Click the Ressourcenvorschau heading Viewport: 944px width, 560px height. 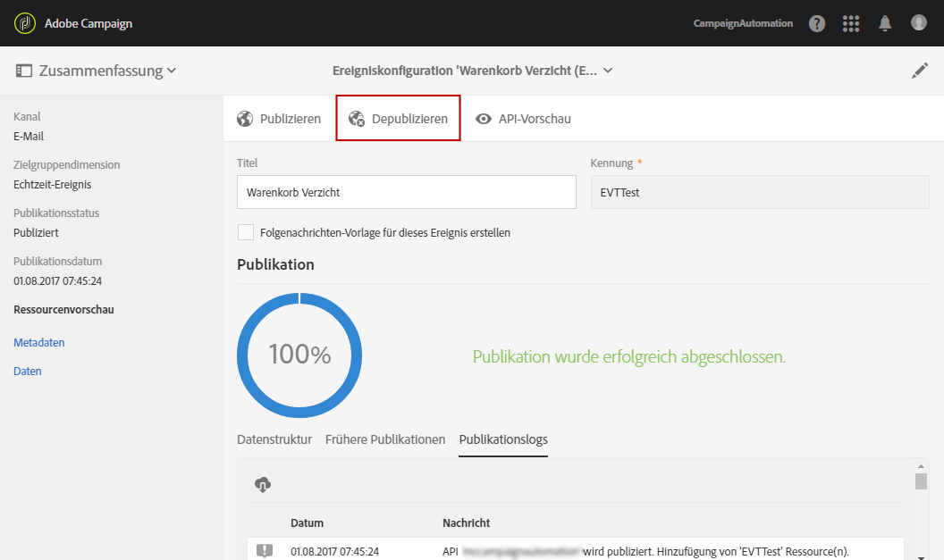click(63, 310)
